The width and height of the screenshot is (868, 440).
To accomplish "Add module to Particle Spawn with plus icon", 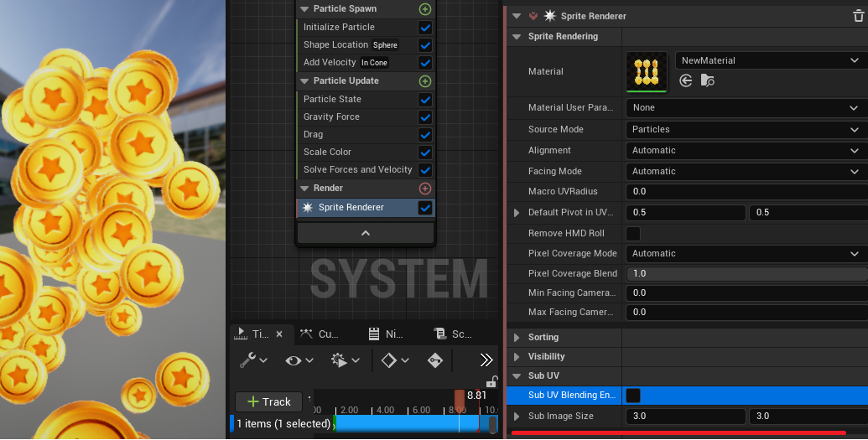I will tap(425, 9).
